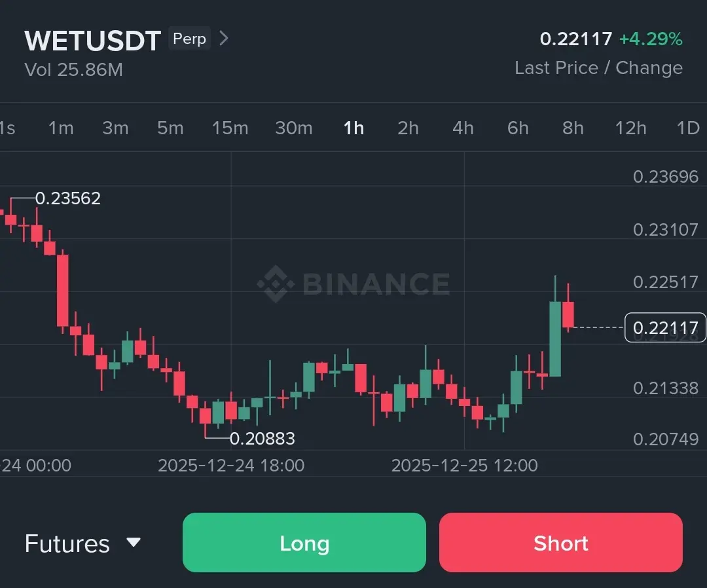Screen dimensions: 707x588
Task: Select the 4h timeframe tab
Action: 463,128
